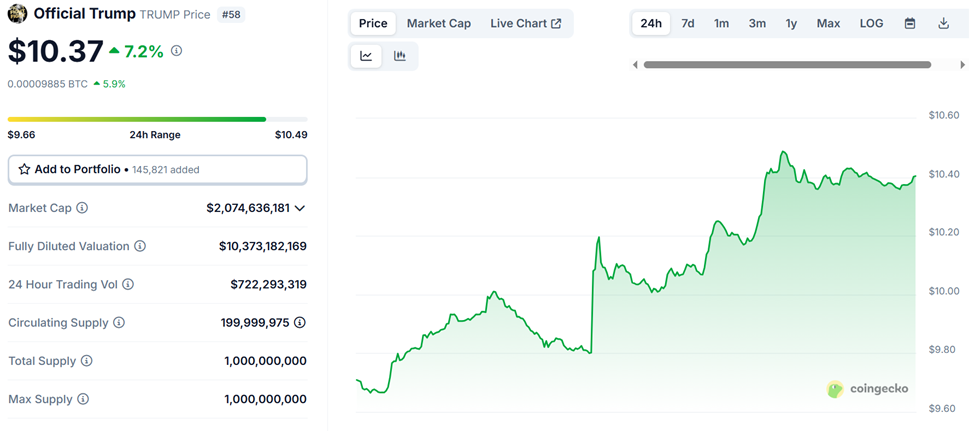Select the 24h time range
975x431 pixels.
pyautogui.click(x=651, y=24)
